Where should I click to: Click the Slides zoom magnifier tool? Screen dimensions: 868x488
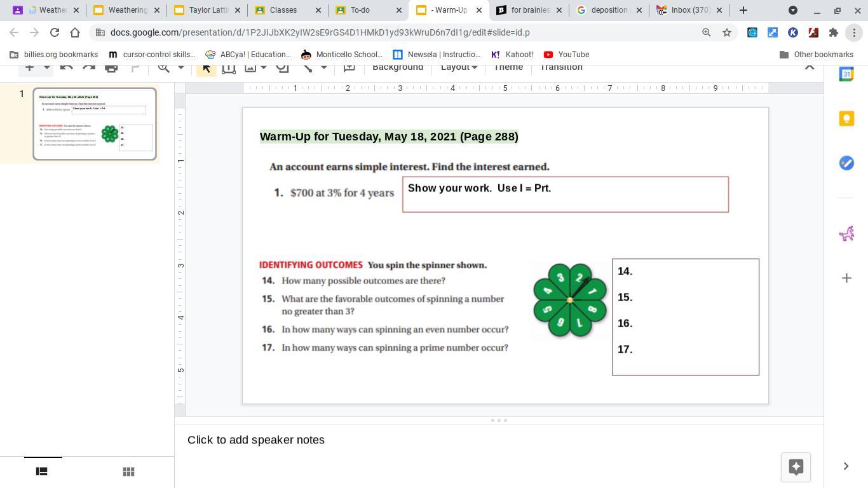coord(164,67)
